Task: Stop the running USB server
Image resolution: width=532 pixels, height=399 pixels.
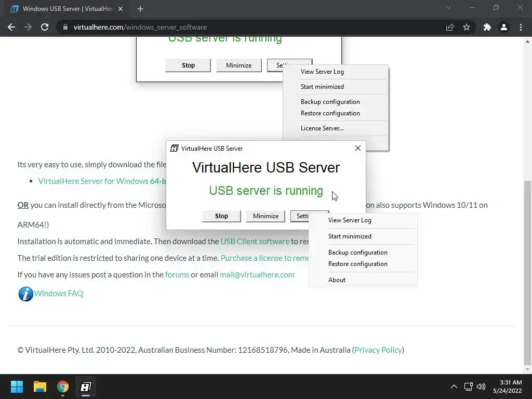Action: click(x=221, y=216)
